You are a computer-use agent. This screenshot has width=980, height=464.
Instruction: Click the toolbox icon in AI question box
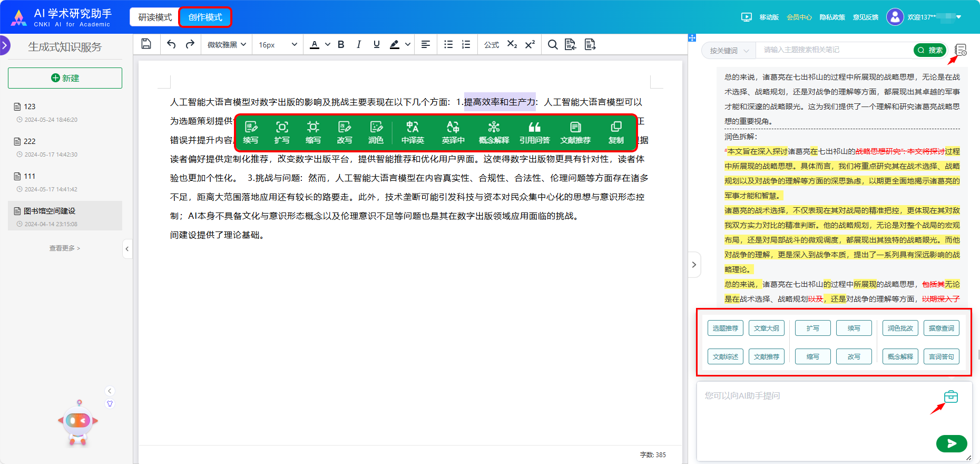tap(950, 397)
